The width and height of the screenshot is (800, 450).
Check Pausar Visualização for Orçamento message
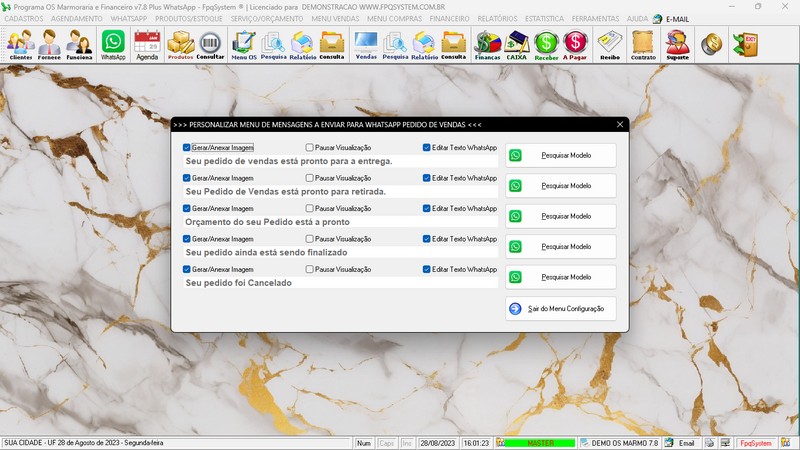[x=309, y=208]
